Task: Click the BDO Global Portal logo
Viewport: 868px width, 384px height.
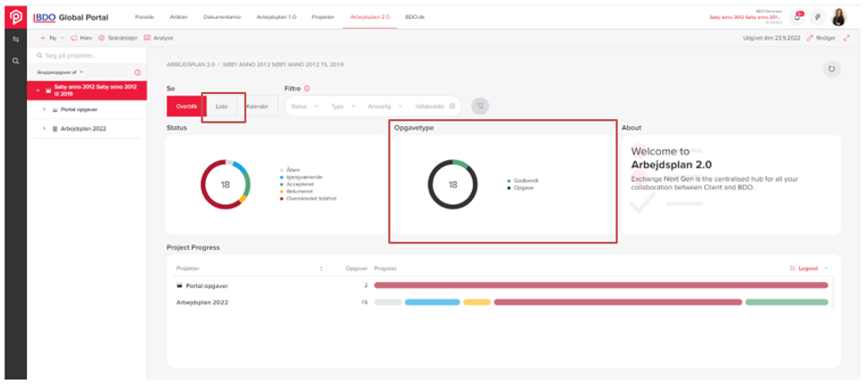Action: 71,17
